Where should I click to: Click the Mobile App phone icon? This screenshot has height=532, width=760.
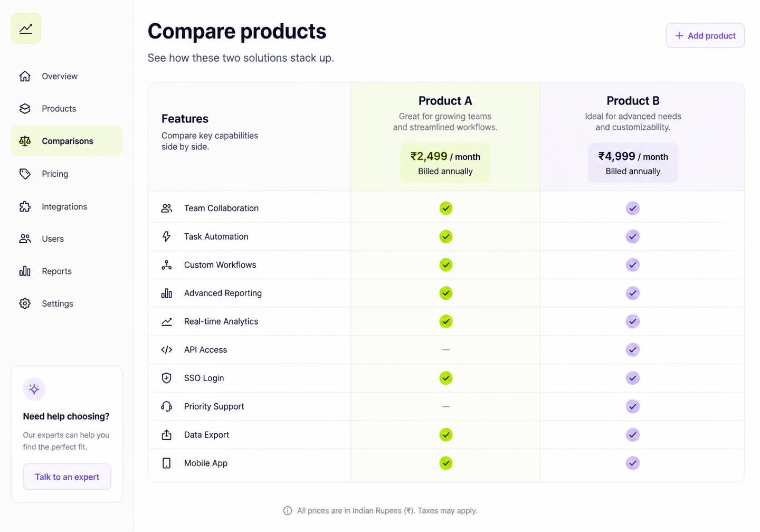pyautogui.click(x=167, y=463)
